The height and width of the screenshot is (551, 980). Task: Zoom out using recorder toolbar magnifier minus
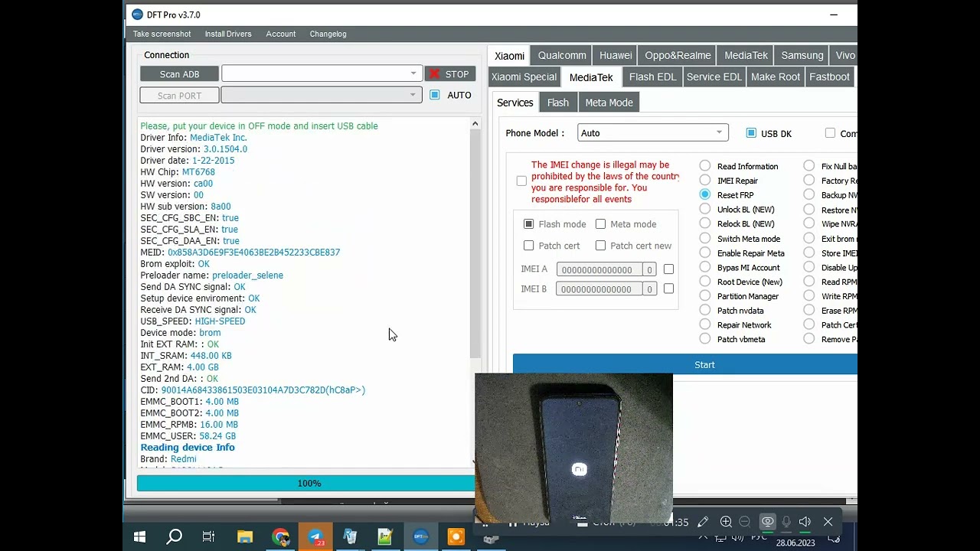745,522
